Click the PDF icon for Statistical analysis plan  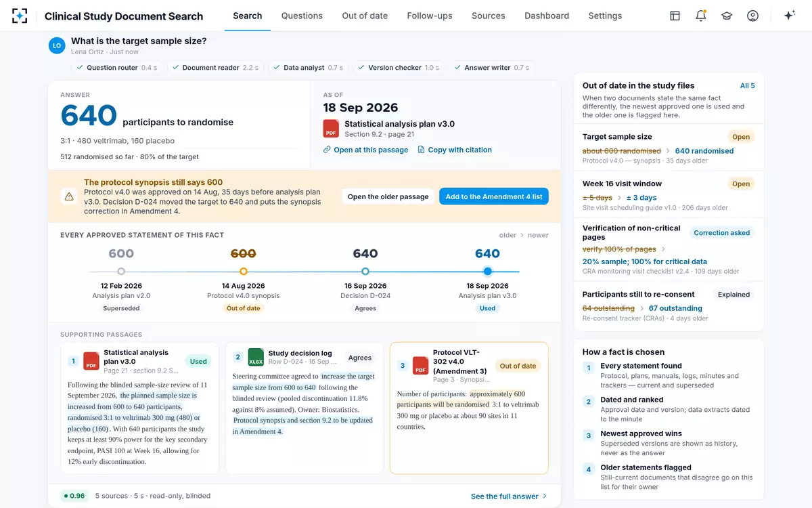[331, 129]
